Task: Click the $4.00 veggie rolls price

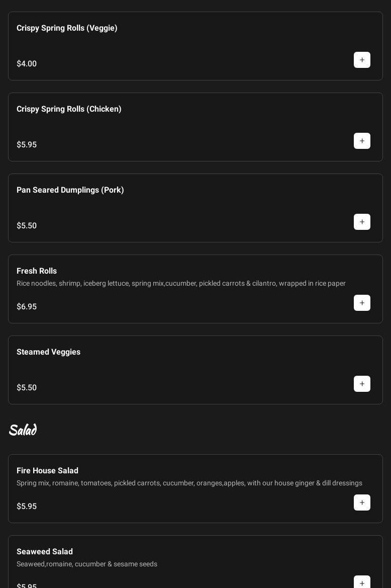Action: coord(27,64)
